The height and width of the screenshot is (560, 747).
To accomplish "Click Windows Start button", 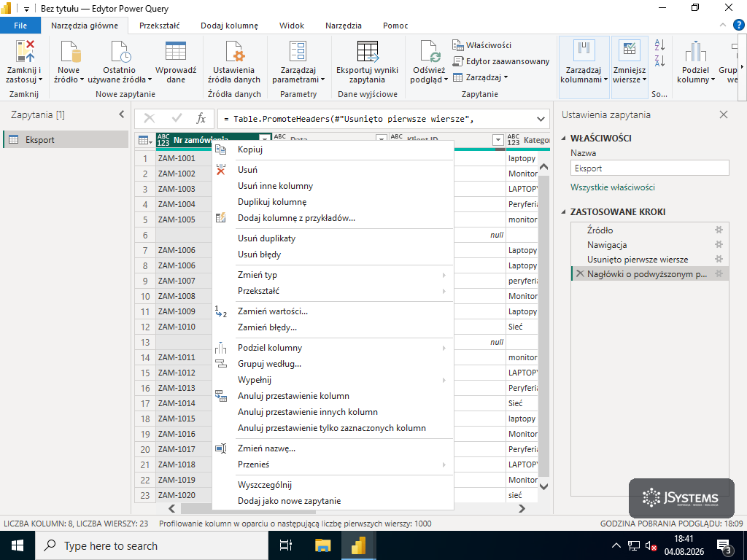I will click(18, 545).
